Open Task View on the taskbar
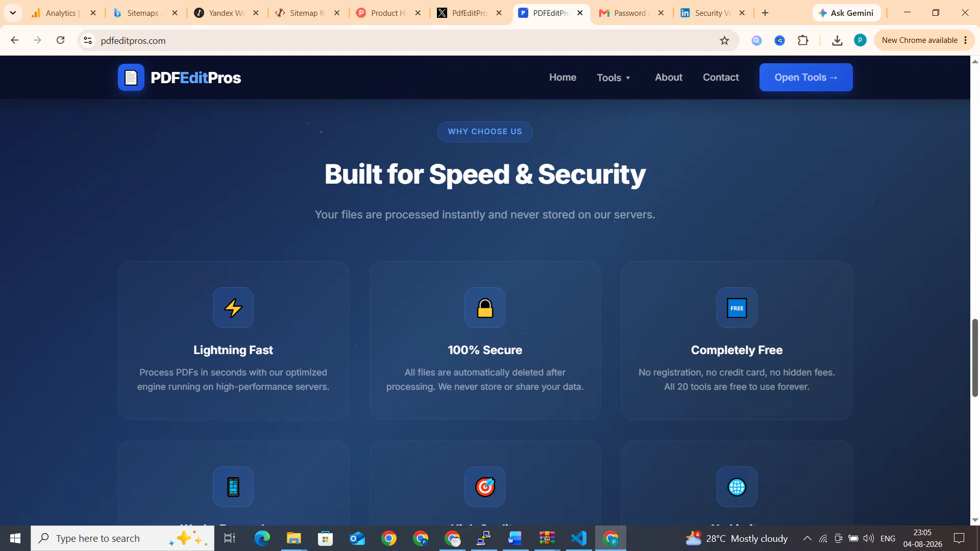The height and width of the screenshot is (551, 980). pyautogui.click(x=230, y=538)
